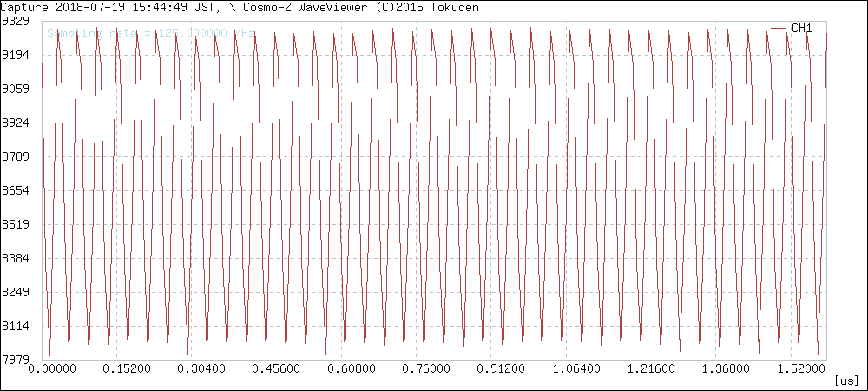Select the 0.30400 time axis label
This screenshot has width=868, height=391.
point(201,369)
